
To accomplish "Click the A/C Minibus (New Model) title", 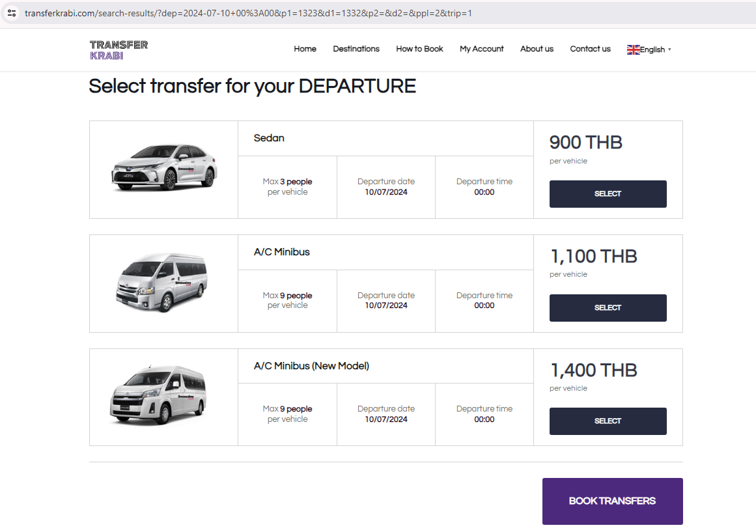I will [311, 366].
